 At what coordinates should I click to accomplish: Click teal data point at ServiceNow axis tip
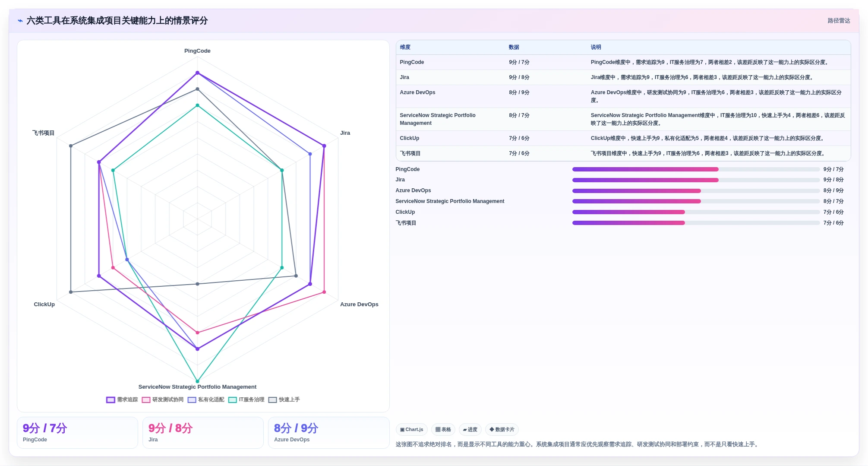(x=197, y=381)
